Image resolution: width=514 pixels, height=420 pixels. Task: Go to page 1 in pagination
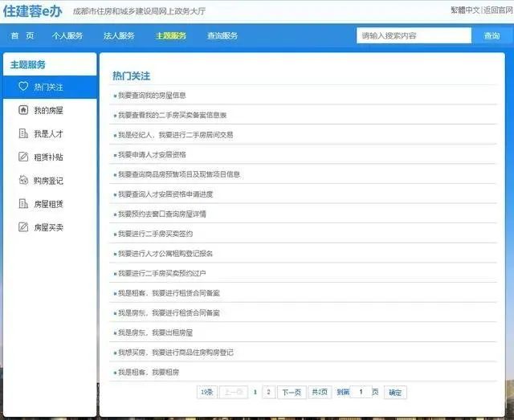coord(255,392)
